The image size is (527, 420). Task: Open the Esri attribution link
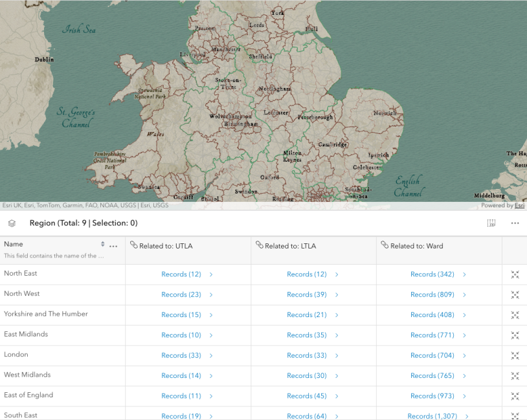[519, 206]
